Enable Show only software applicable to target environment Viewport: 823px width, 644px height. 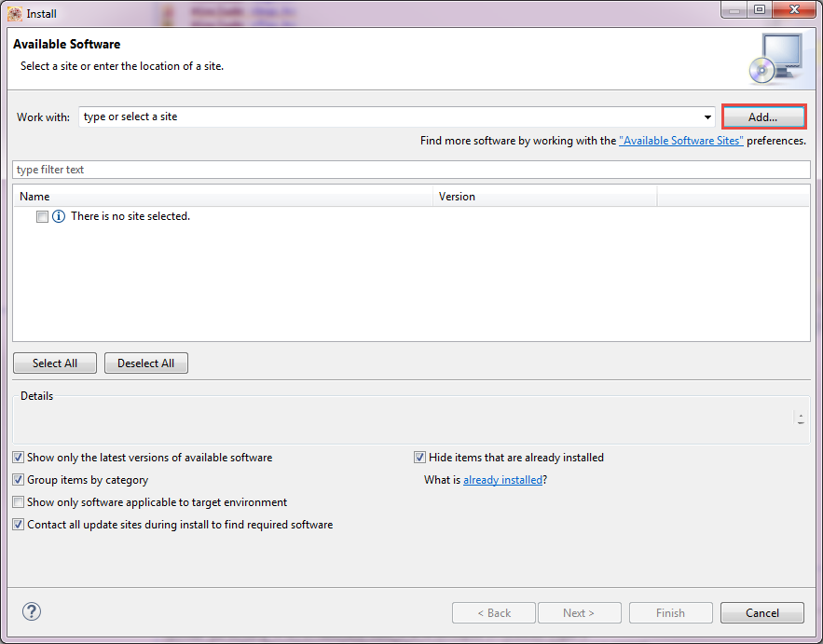pos(19,502)
